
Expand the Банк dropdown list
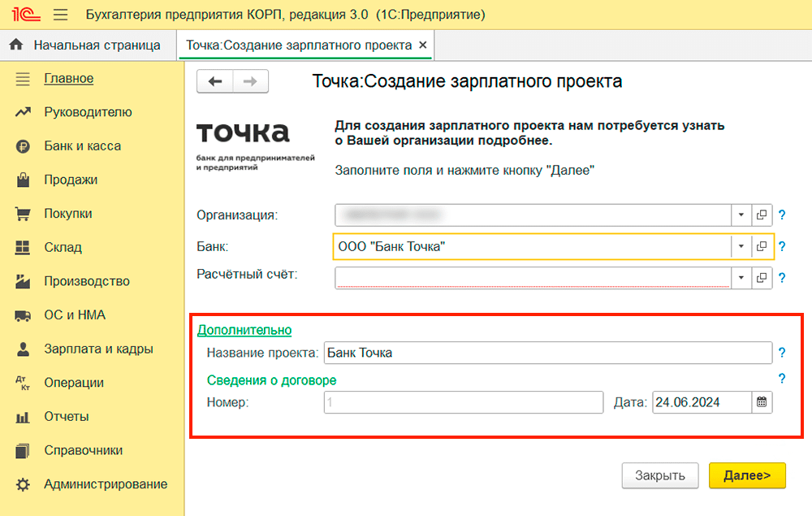coord(741,246)
